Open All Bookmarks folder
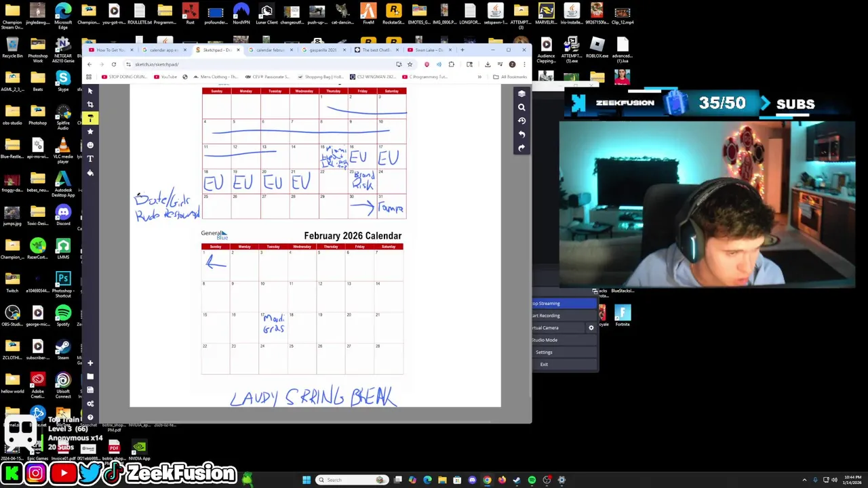The width and height of the screenshot is (868, 488). (510, 77)
